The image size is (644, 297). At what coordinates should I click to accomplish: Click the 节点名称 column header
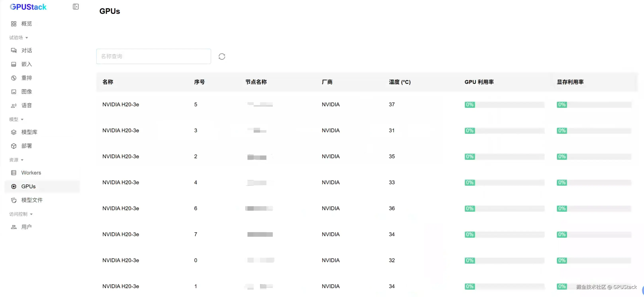coord(256,82)
